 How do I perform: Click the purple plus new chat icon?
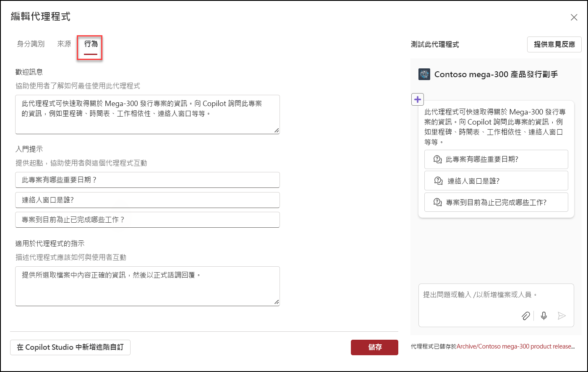tap(418, 99)
